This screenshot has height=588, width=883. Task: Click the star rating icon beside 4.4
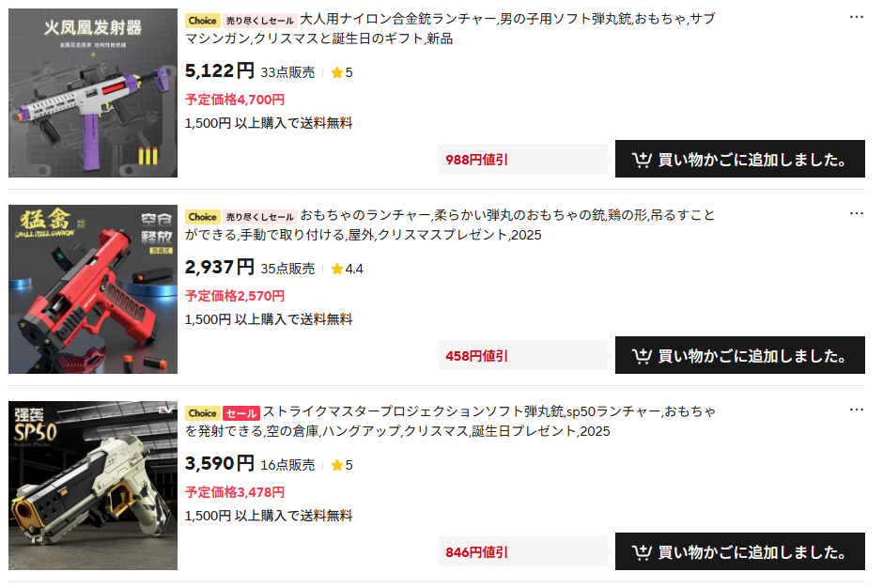click(336, 269)
